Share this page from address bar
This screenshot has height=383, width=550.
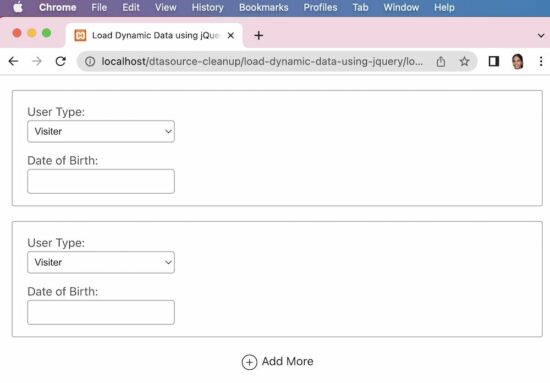click(x=441, y=62)
